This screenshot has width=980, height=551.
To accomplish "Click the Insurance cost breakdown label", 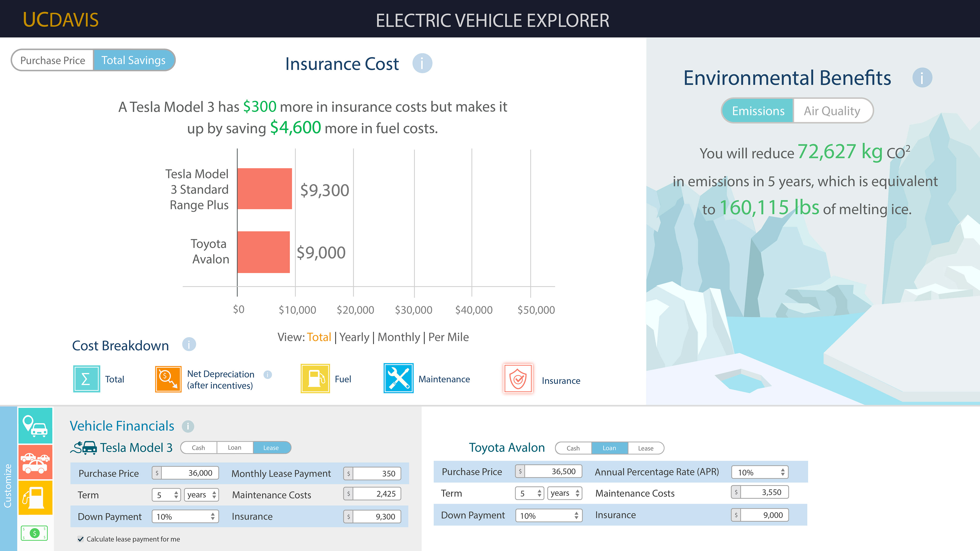I will tap(561, 381).
